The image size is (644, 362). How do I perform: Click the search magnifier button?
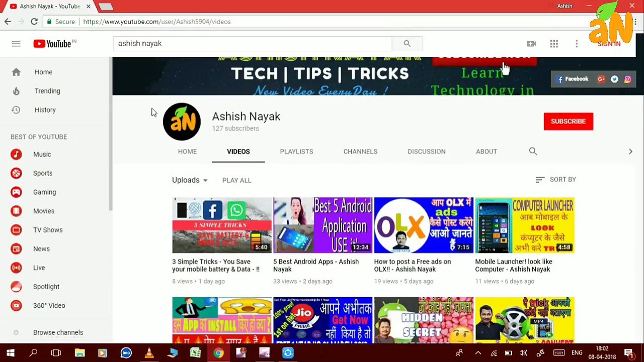407,44
